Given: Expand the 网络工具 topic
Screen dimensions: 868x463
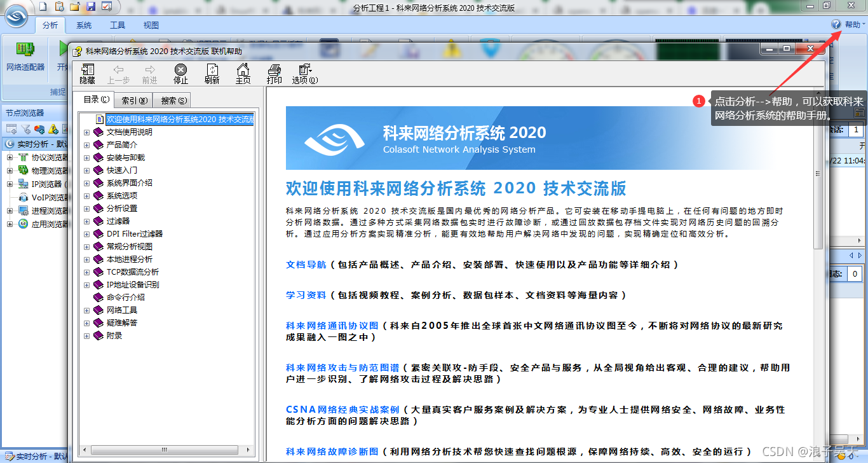Looking at the screenshot, I should click(x=86, y=310).
